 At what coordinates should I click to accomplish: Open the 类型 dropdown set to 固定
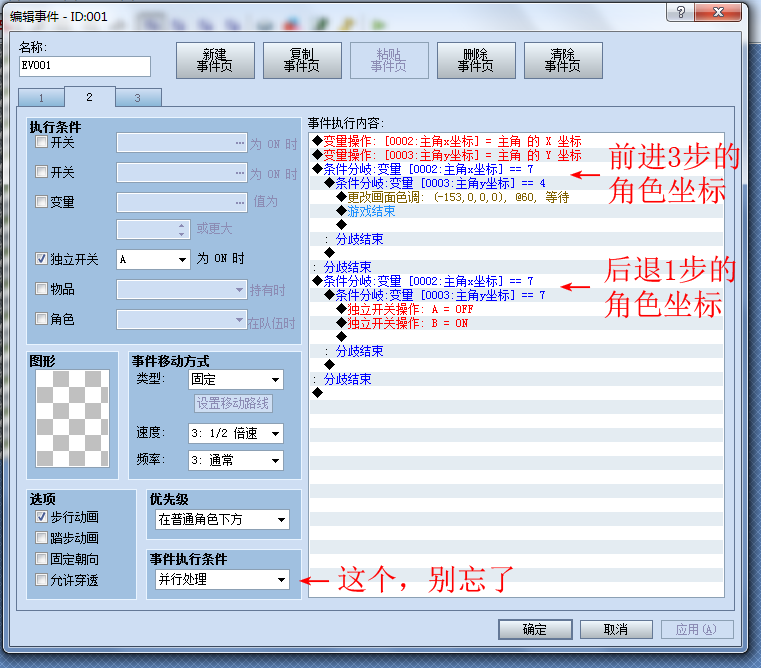coord(235,380)
